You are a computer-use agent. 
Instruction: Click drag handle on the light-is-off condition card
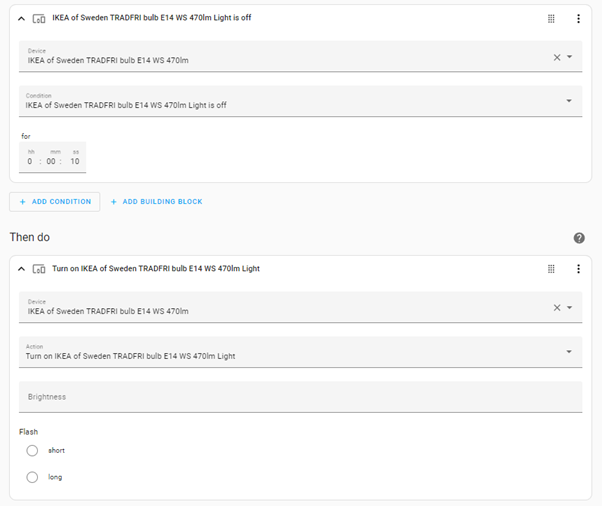[x=551, y=18]
